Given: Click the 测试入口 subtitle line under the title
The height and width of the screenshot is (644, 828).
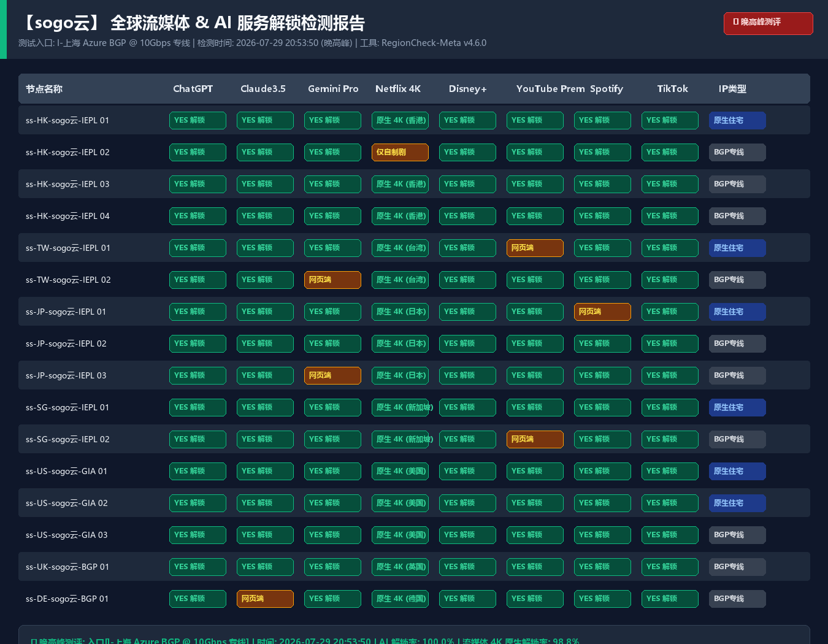Looking at the screenshot, I should click(x=252, y=43).
